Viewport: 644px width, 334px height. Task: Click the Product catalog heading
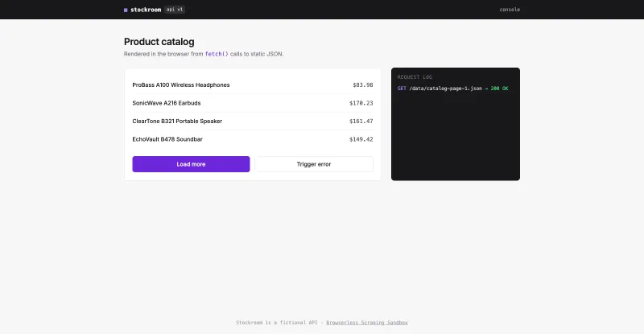(159, 42)
